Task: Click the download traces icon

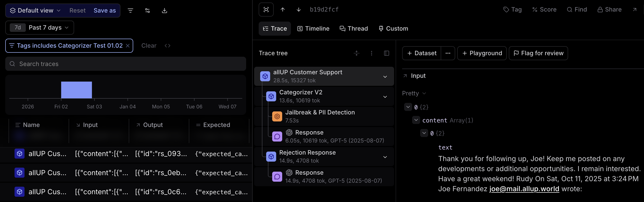Action: 165,11
